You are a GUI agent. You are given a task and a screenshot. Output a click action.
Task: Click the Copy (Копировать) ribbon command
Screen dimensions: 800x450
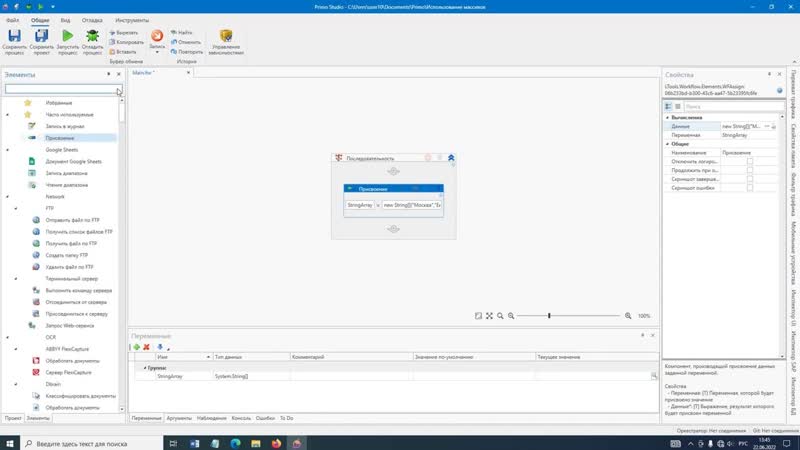pos(127,42)
